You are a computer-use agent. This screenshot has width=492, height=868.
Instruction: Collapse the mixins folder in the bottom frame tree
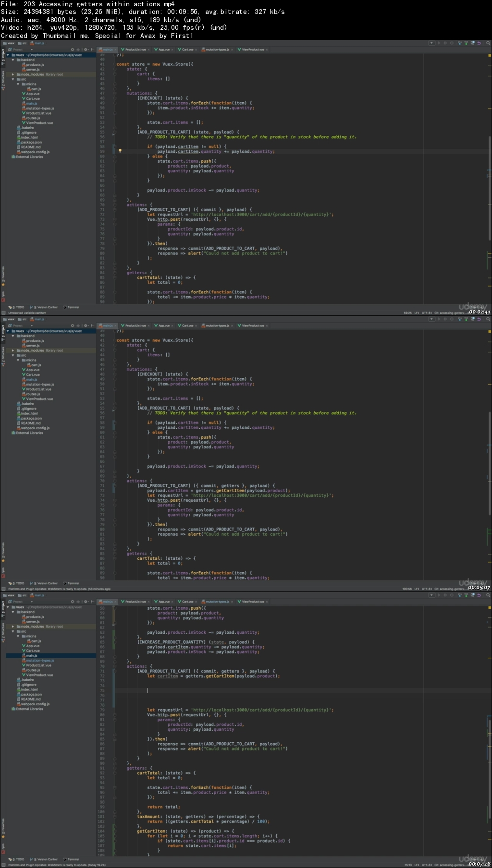[18, 636]
